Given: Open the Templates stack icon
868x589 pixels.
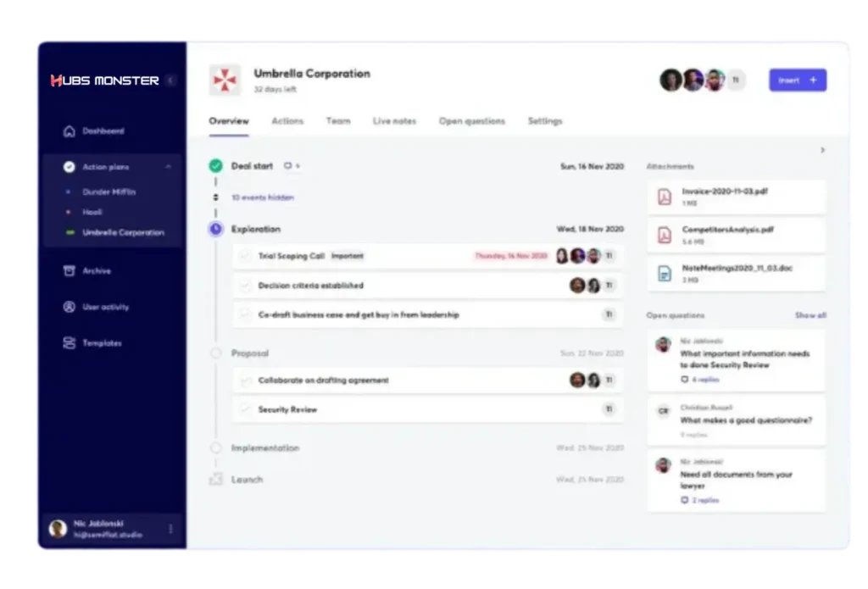Looking at the screenshot, I should point(70,343).
